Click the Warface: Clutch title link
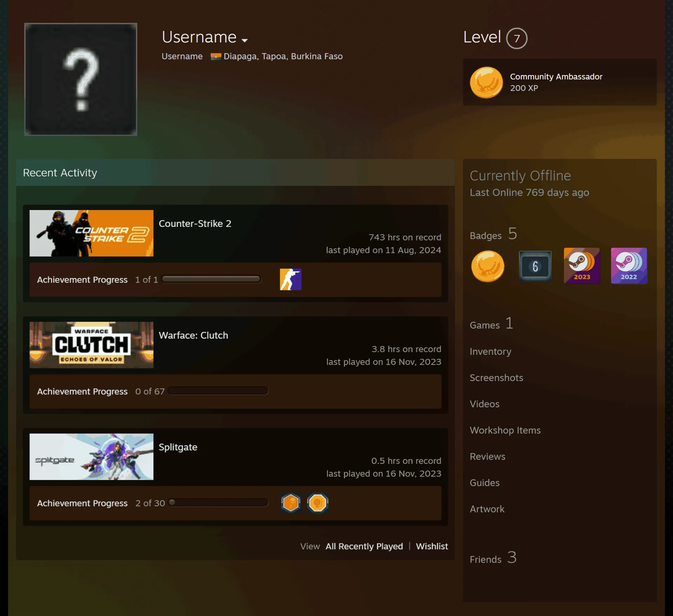Screen dimensions: 673x616 [193, 335]
